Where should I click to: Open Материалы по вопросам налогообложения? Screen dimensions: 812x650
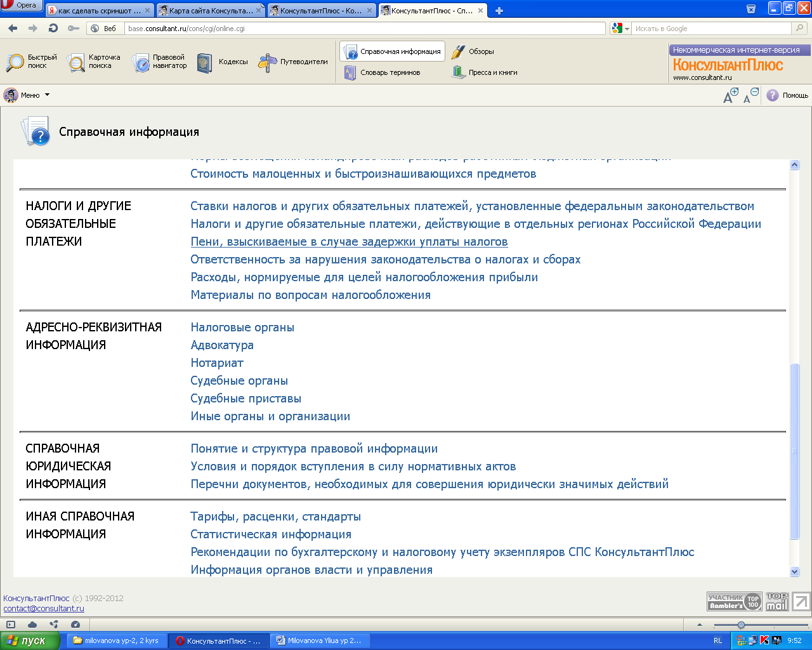click(x=311, y=295)
